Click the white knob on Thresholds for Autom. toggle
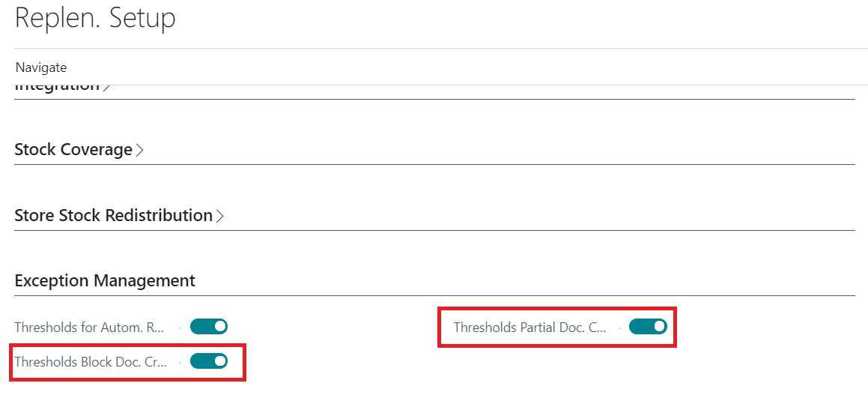The image size is (868, 407). pos(219,326)
